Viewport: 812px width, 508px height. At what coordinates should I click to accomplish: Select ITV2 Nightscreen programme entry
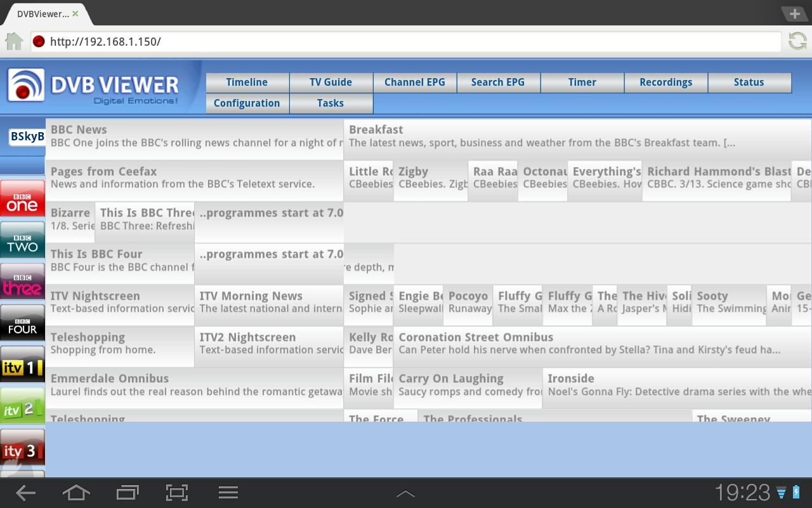(x=269, y=347)
